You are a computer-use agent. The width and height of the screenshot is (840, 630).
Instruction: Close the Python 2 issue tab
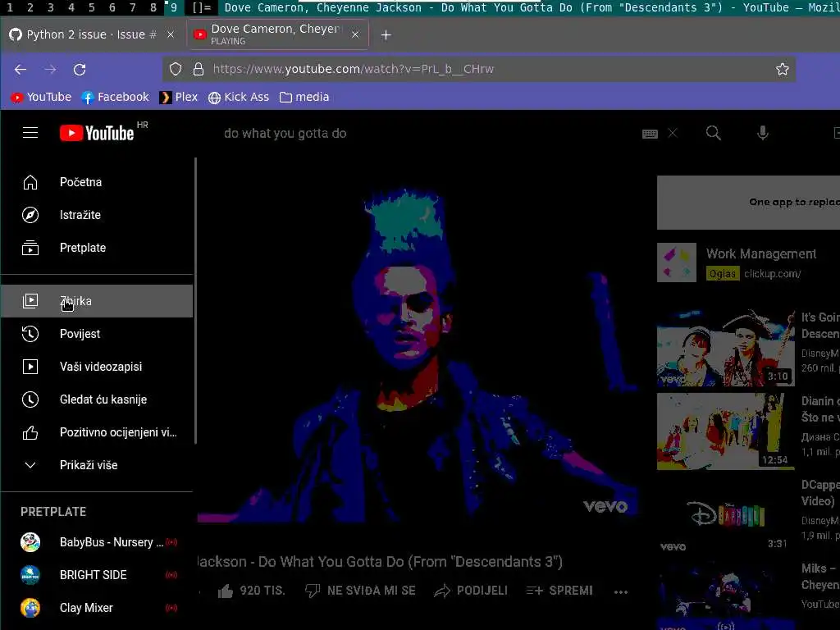[171, 34]
